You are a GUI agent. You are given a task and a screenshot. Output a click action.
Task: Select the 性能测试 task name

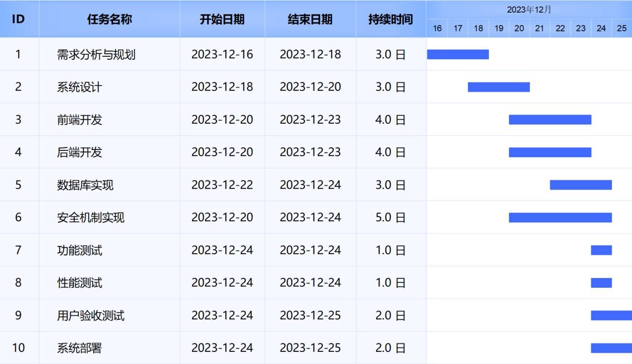click(80, 283)
